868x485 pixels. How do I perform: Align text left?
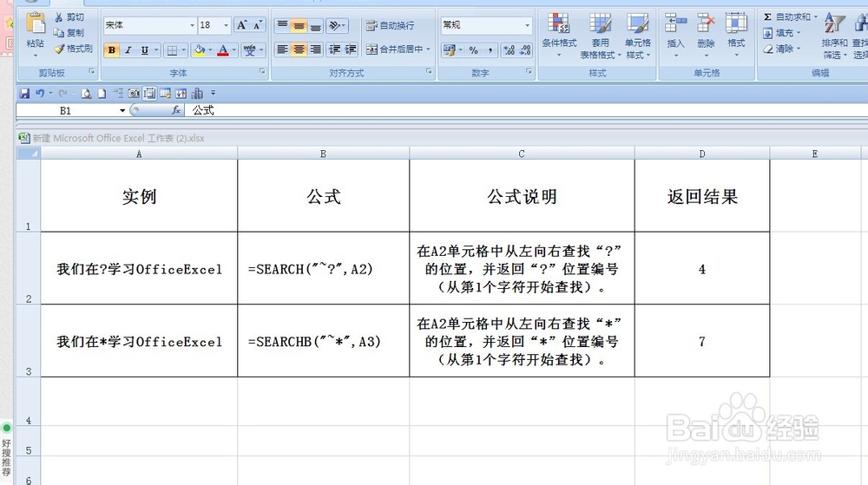coord(282,49)
